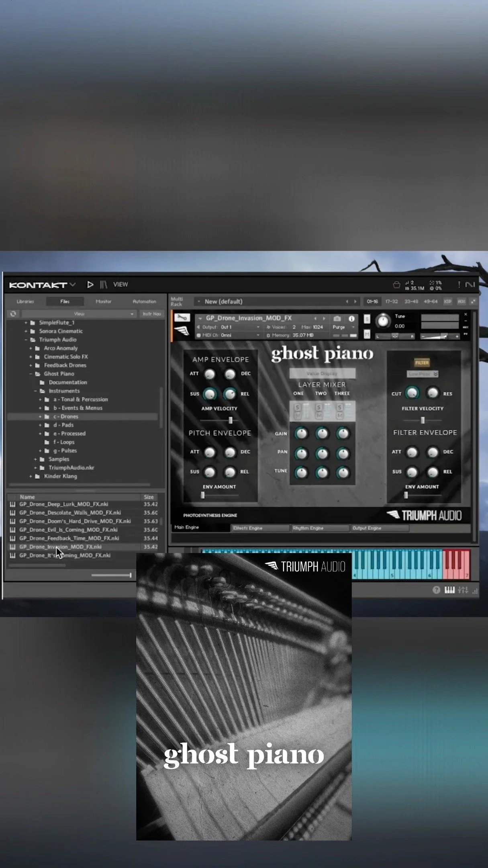The width and height of the screenshot is (488, 868).
Task: Click the play/demo triangle icon in Kontakt header
Action: (90, 285)
